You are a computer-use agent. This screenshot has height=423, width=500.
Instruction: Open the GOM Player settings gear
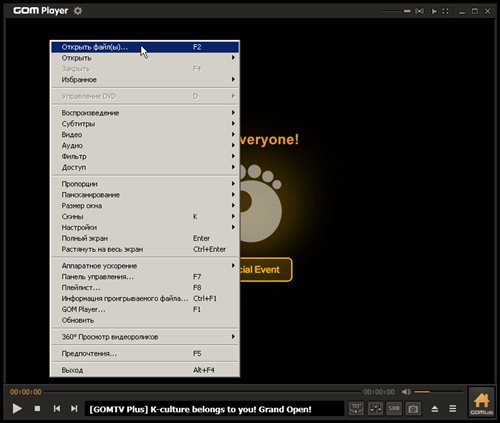click(78, 11)
